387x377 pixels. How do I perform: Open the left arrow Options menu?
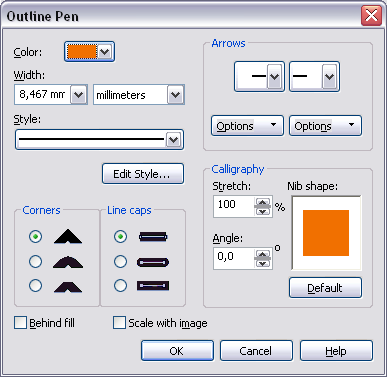click(247, 126)
